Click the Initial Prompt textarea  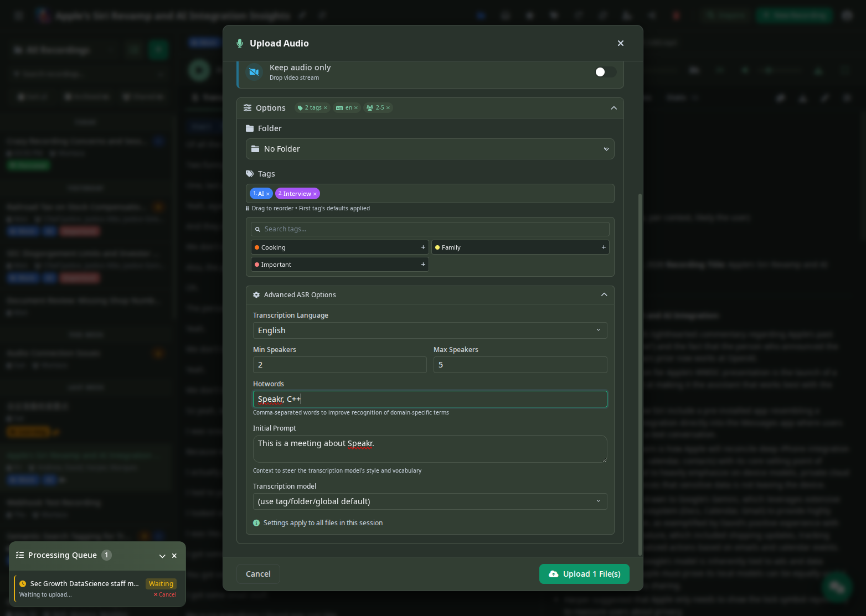430,449
